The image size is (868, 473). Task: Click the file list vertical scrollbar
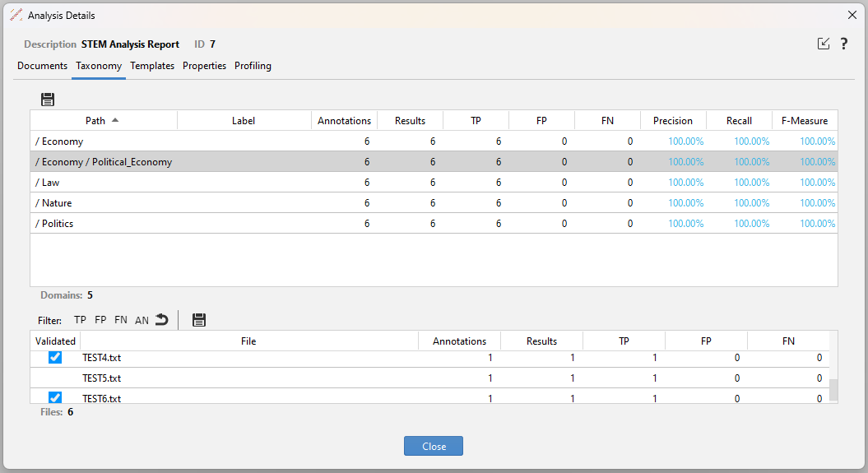click(x=833, y=389)
